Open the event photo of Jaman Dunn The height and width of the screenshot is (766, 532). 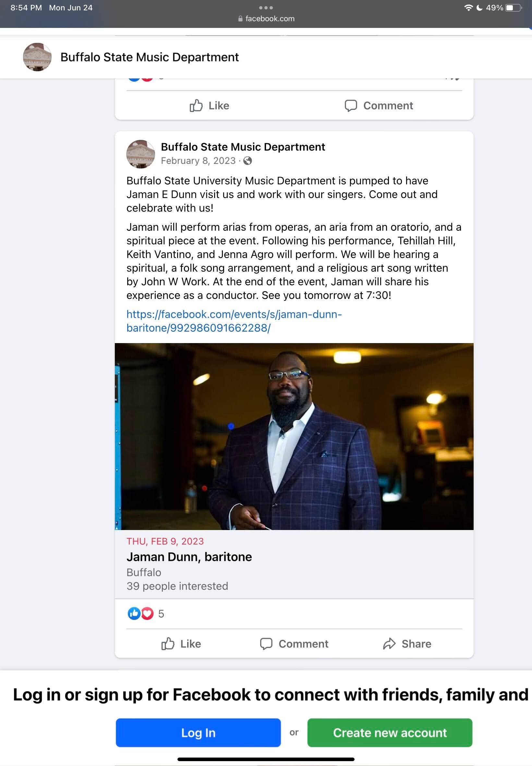294,436
